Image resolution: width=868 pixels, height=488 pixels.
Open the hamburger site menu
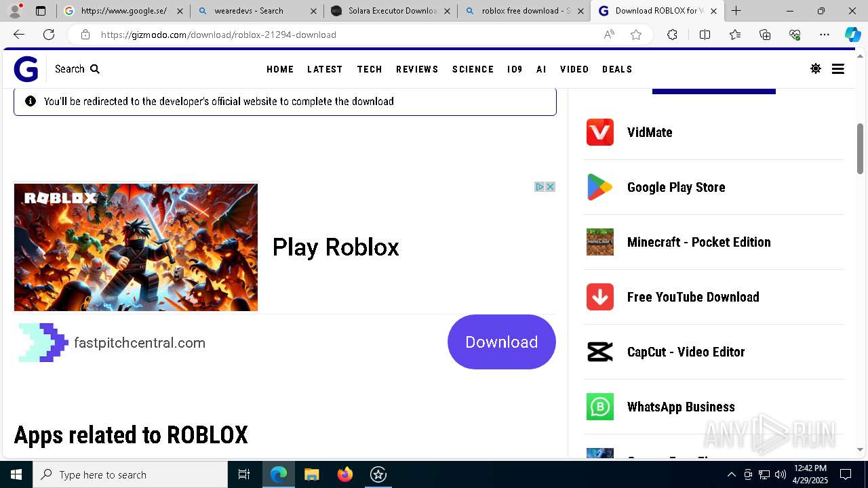(838, 68)
